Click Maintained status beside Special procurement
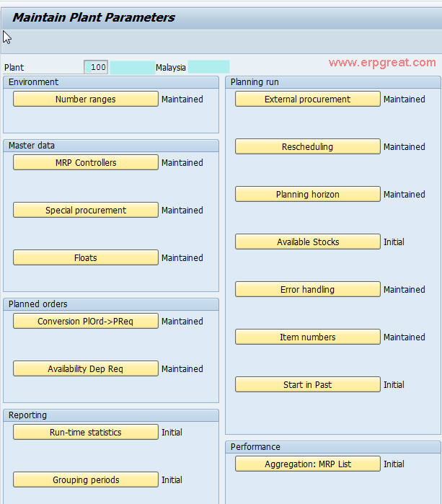The width and height of the screenshot is (442, 504). [x=182, y=210]
